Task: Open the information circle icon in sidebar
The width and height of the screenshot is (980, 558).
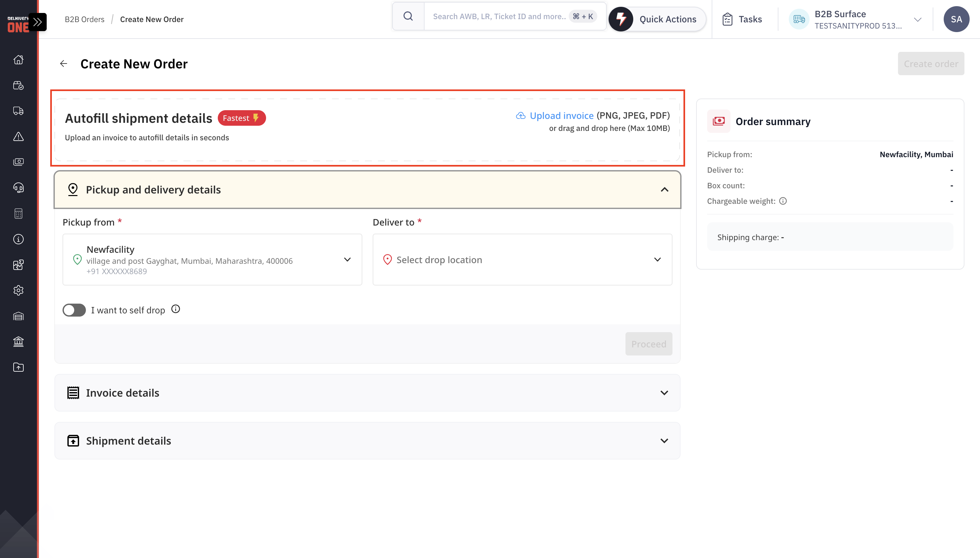Action: click(x=18, y=239)
